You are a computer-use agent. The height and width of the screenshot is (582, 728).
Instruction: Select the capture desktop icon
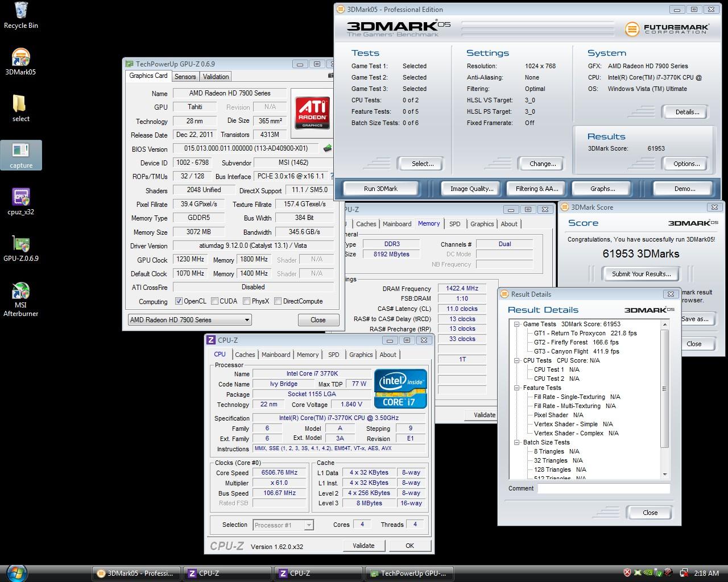(x=21, y=155)
